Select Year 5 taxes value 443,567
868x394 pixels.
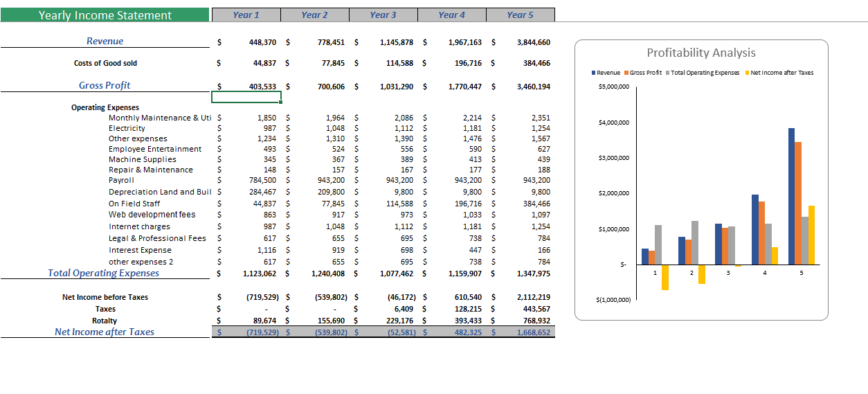pos(536,309)
